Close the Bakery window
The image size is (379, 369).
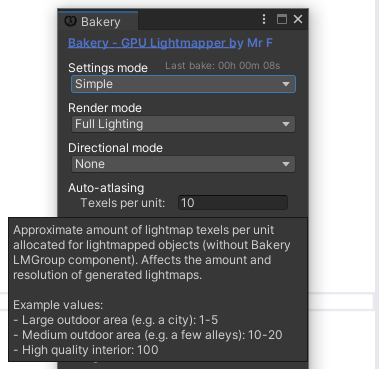[298, 19]
